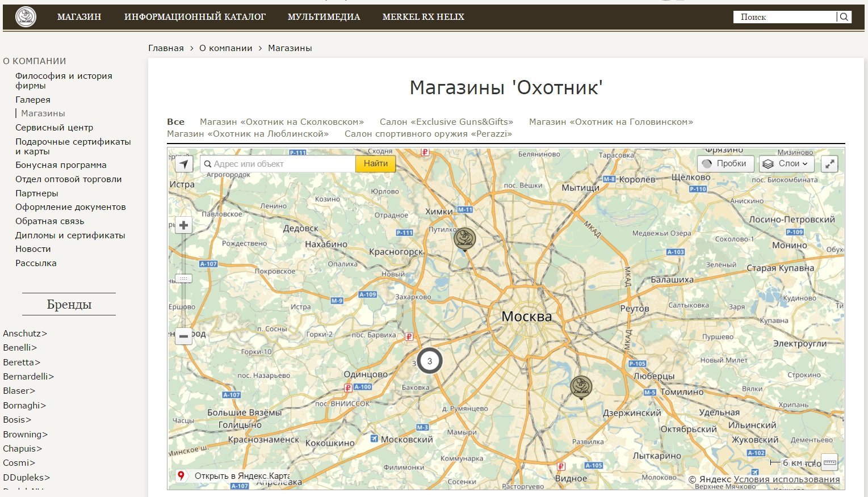The width and height of the screenshot is (868, 497).
Task: Open the МАГАЗИН menu
Action: [79, 17]
